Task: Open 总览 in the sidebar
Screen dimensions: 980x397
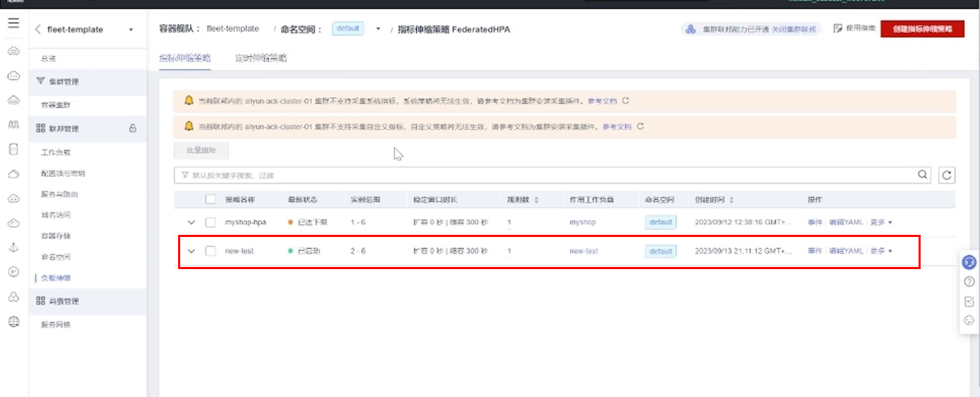Action: pyautogui.click(x=48, y=60)
